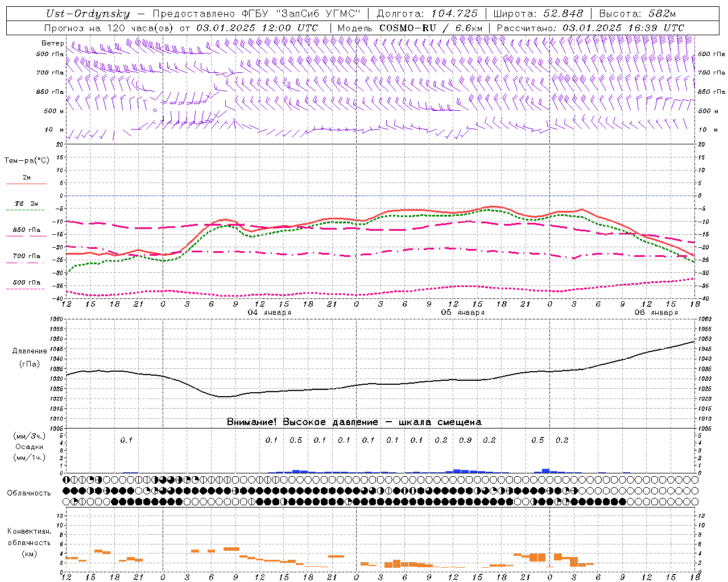Select the 500 гПа temperature legend entry
Screen dimensions: 728x582
click(27, 282)
